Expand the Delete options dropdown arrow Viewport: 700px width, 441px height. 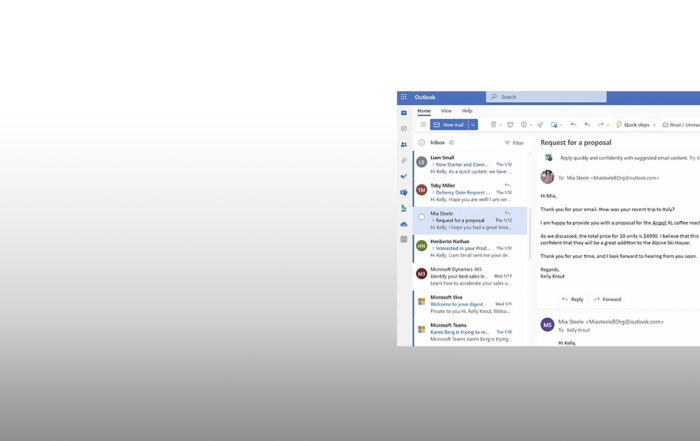click(500, 125)
